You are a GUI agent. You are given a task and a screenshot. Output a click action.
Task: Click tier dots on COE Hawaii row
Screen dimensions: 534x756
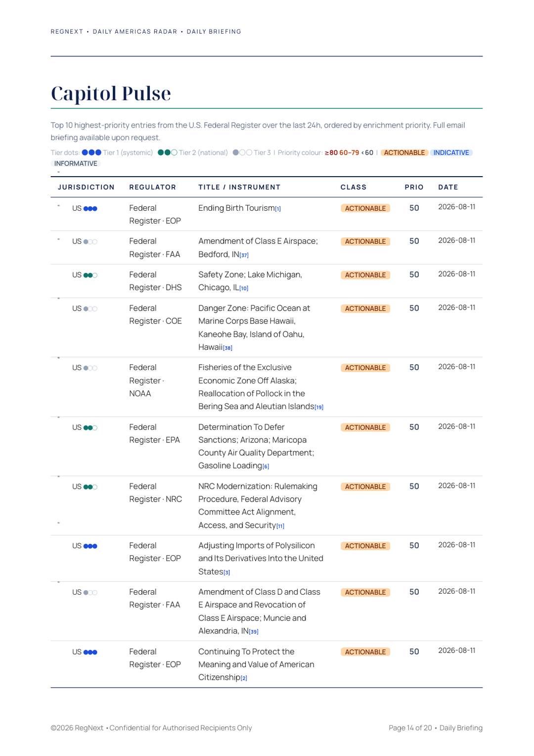pyautogui.click(x=90, y=309)
